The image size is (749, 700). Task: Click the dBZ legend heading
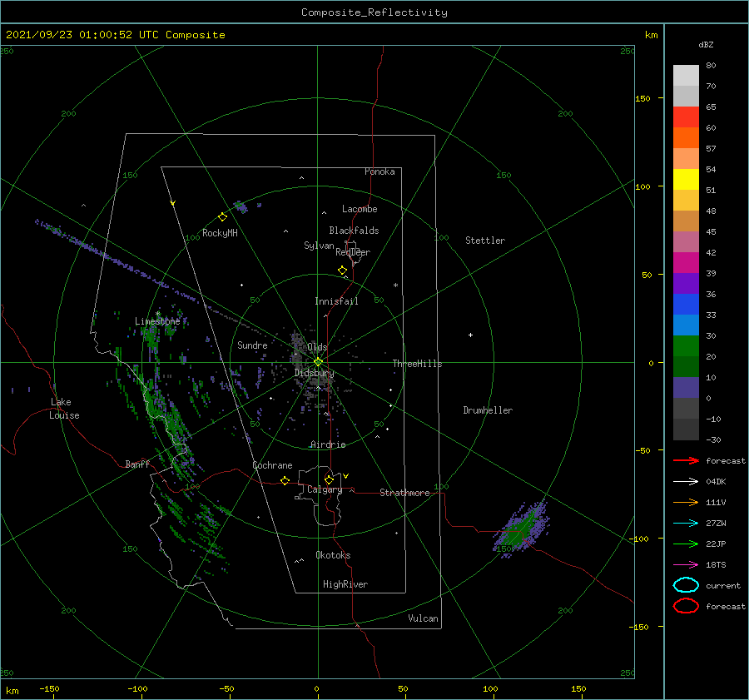pos(706,44)
